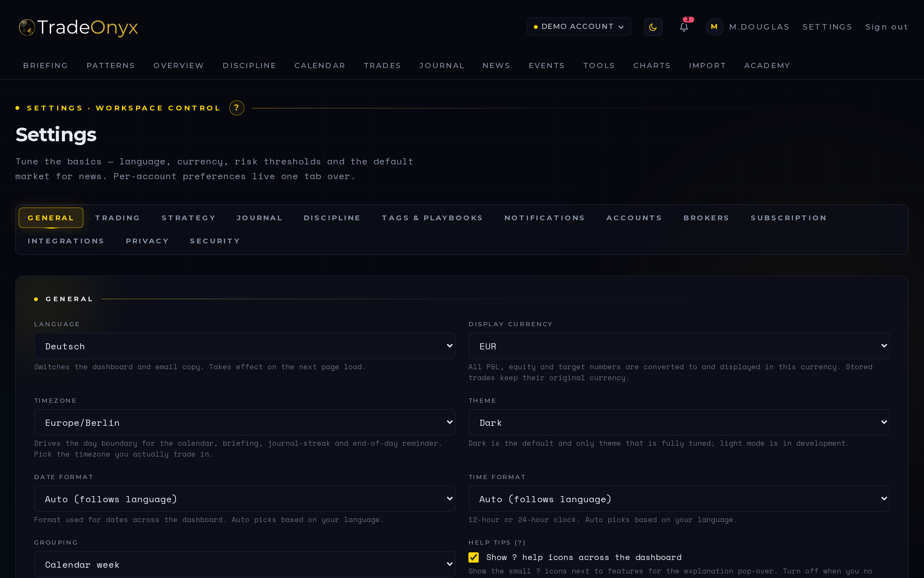This screenshot has height=578, width=924.
Task: Open the Brokers settings tab
Action: [x=706, y=218]
